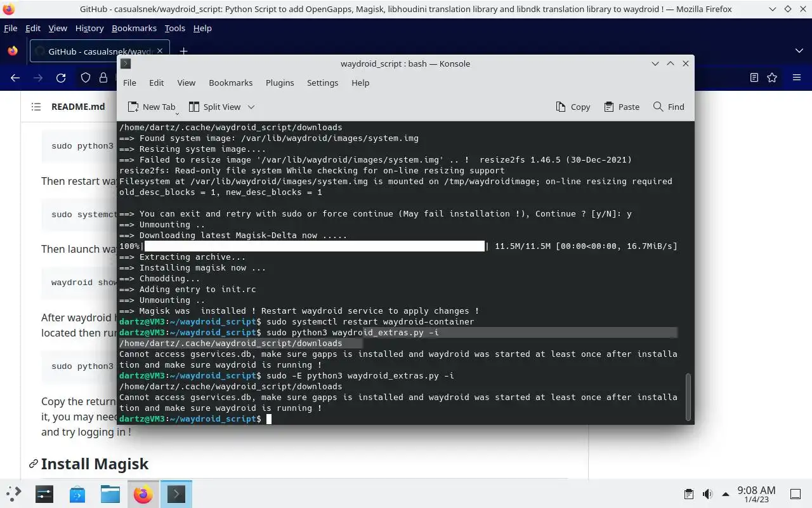Open Firefox File menu
The height and width of the screenshot is (508, 812).
tap(10, 28)
